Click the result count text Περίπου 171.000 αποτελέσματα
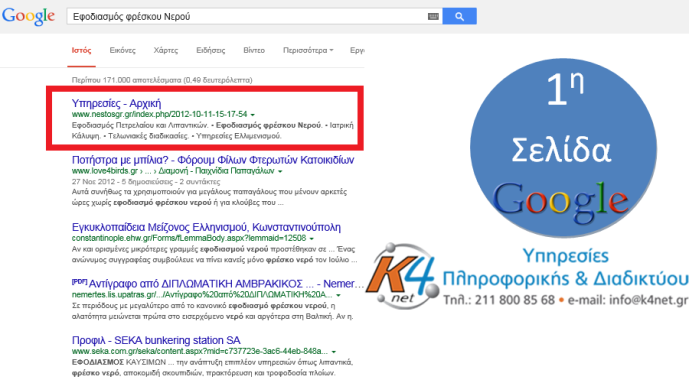Viewport: 689px width, 383px height. click(x=162, y=80)
